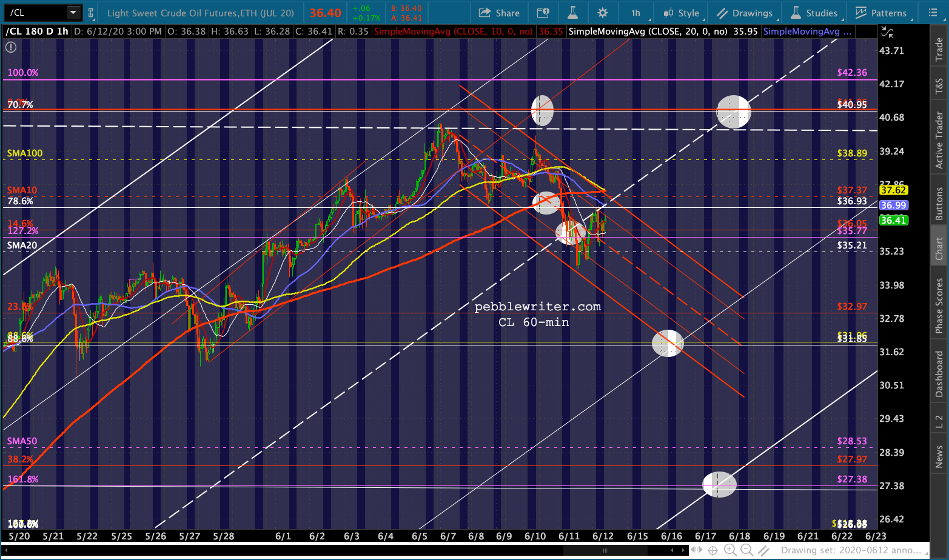Click the symbol link clip icon

(91, 13)
